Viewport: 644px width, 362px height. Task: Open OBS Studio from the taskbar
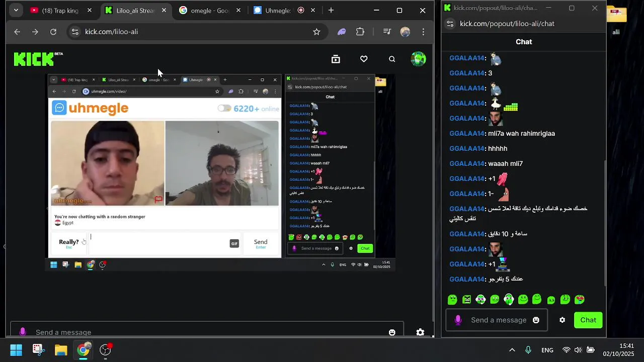(x=105, y=350)
